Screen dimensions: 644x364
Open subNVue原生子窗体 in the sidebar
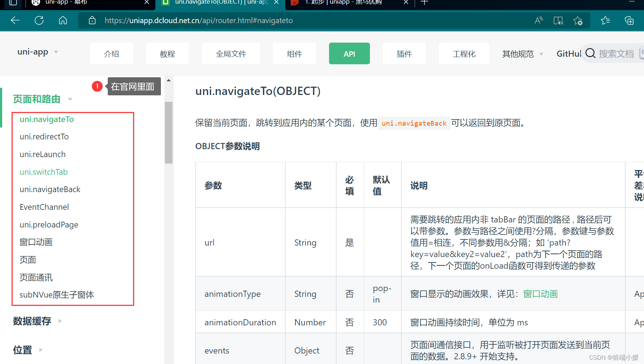57,295
